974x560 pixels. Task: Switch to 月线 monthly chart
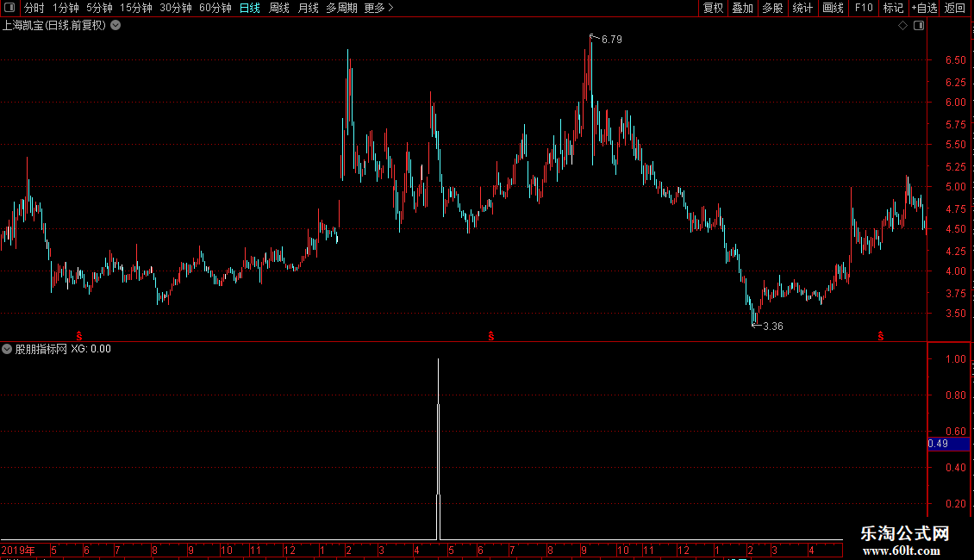pos(308,8)
